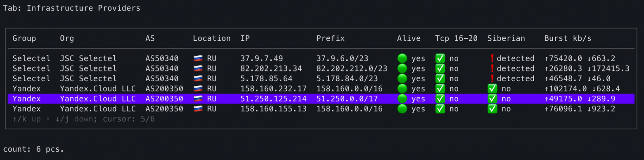Click the Siberian checkmark for 158.160.232.17

click(x=492, y=89)
